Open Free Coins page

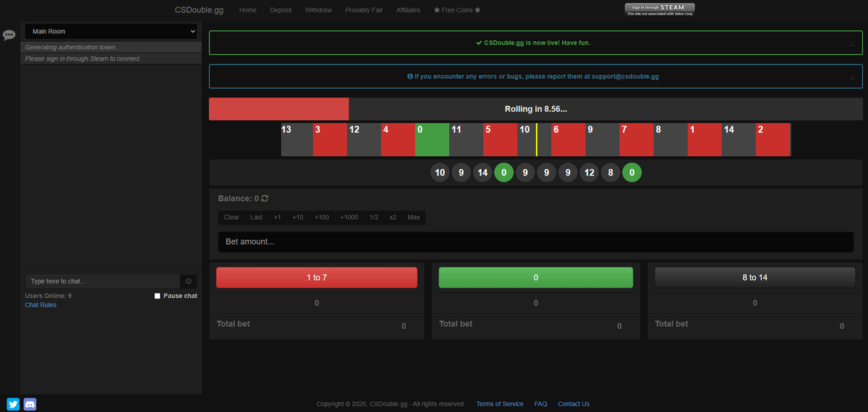coord(457,10)
